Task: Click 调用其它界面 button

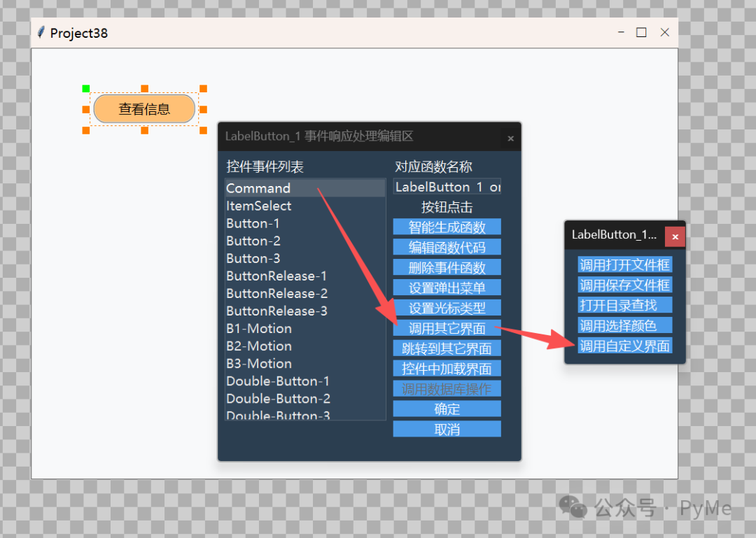Action: pyautogui.click(x=447, y=328)
